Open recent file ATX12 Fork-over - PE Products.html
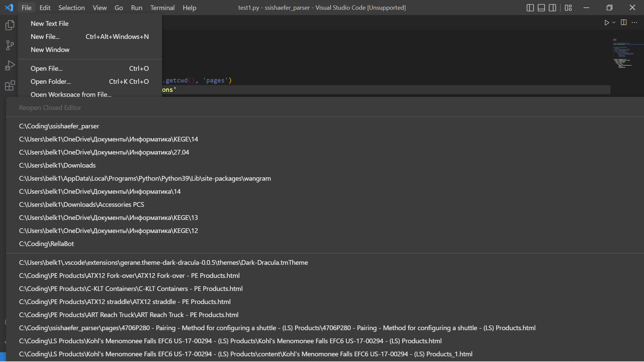The height and width of the screenshot is (362, 644). 325,276
